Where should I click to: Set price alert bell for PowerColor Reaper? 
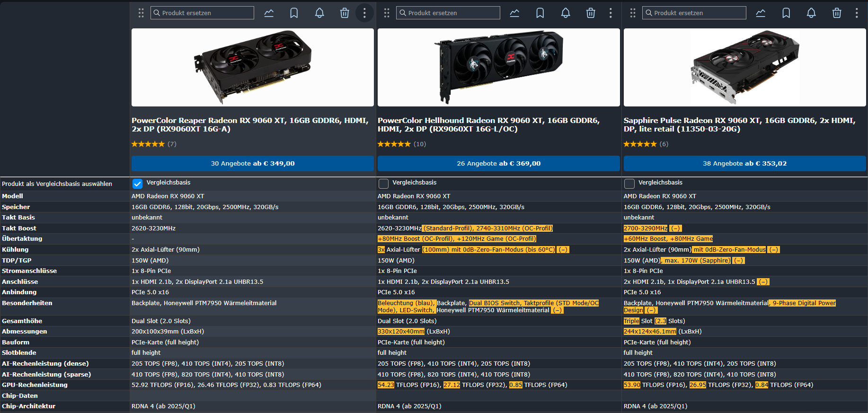point(319,13)
